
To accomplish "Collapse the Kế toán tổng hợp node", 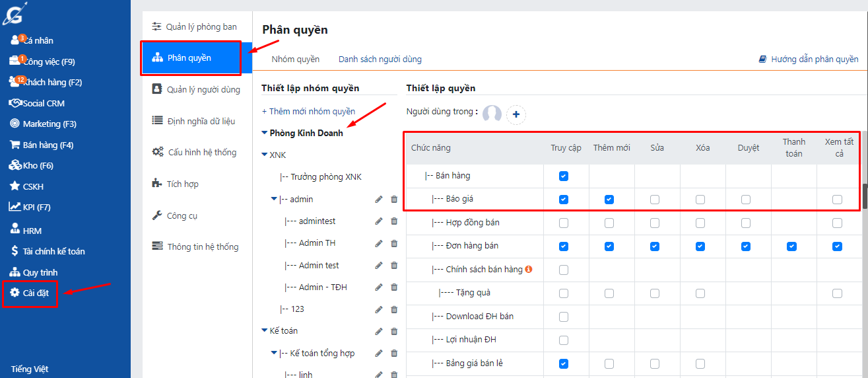I will 274,354.
